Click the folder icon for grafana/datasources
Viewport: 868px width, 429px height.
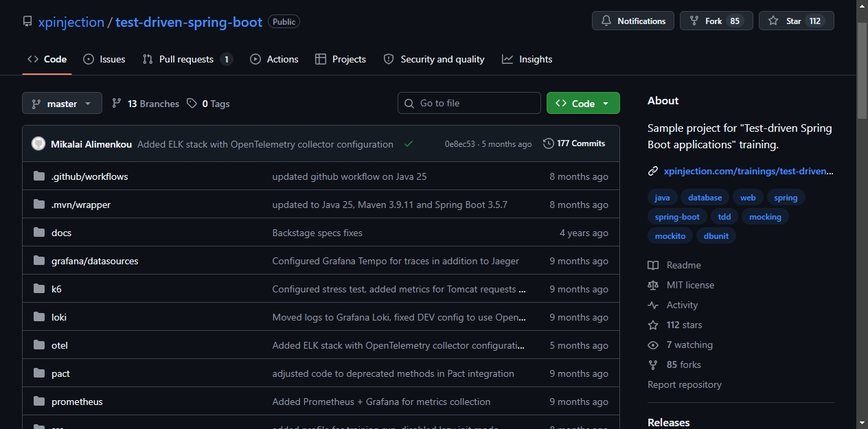point(39,261)
